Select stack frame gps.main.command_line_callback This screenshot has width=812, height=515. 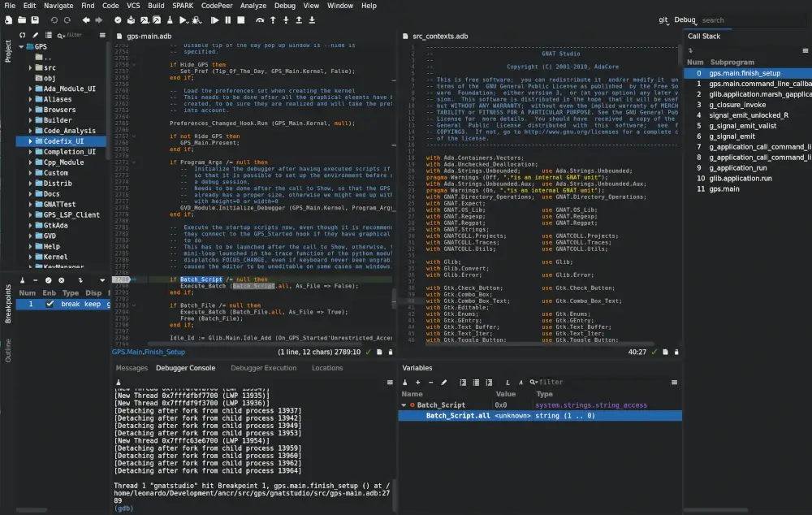coord(748,84)
